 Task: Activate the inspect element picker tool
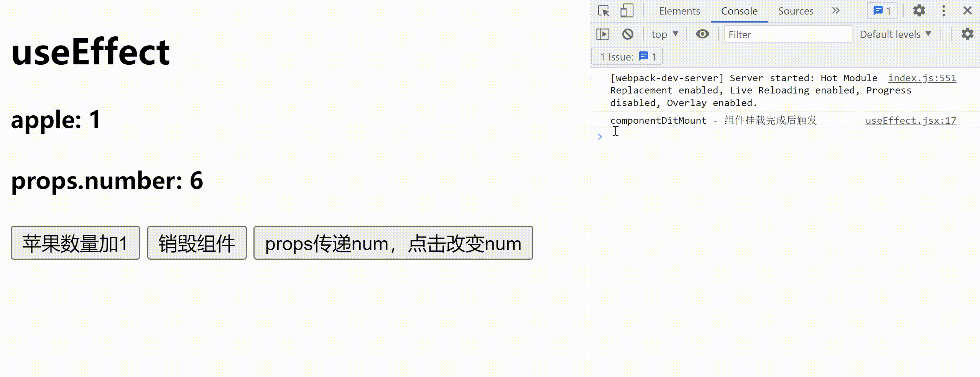click(x=603, y=11)
